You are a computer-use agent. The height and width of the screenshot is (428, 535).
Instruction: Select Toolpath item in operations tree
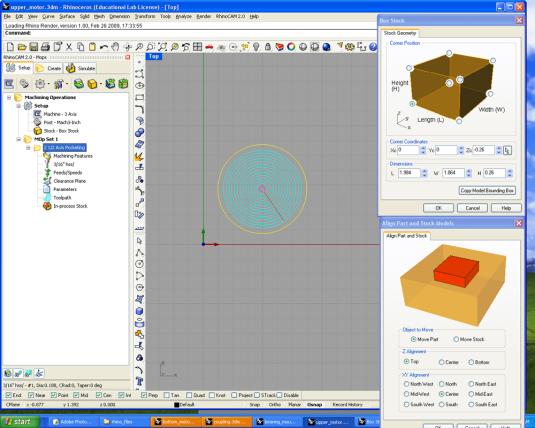coord(62,198)
